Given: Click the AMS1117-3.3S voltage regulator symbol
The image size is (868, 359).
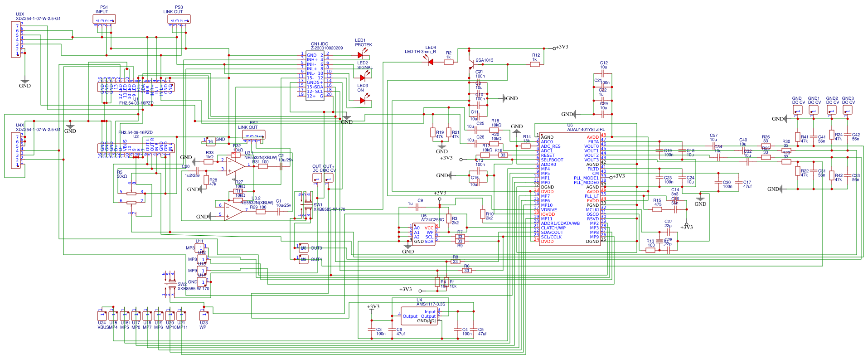Looking at the screenshot, I should click(x=419, y=316).
